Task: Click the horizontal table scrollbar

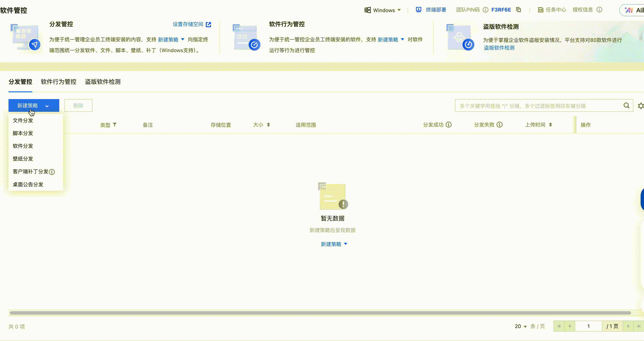Action: click(320, 313)
